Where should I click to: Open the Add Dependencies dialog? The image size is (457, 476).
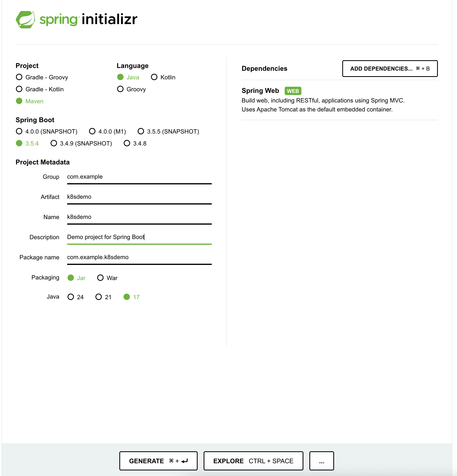(x=390, y=69)
